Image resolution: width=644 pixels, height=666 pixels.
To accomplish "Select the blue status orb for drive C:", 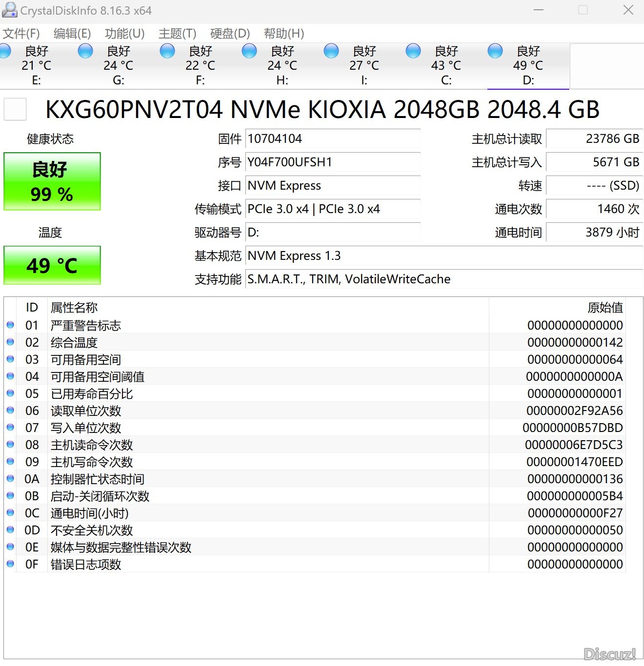I will click(x=413, y=51).
